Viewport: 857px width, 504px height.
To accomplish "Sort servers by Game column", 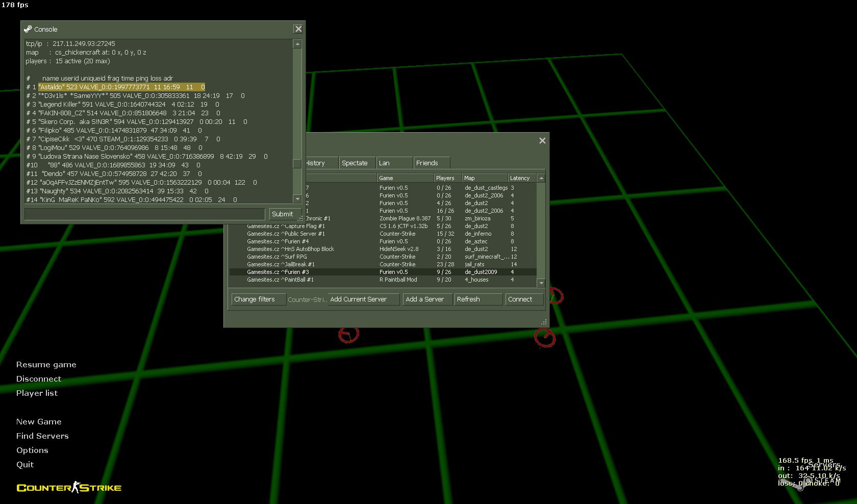I will 405,178.
